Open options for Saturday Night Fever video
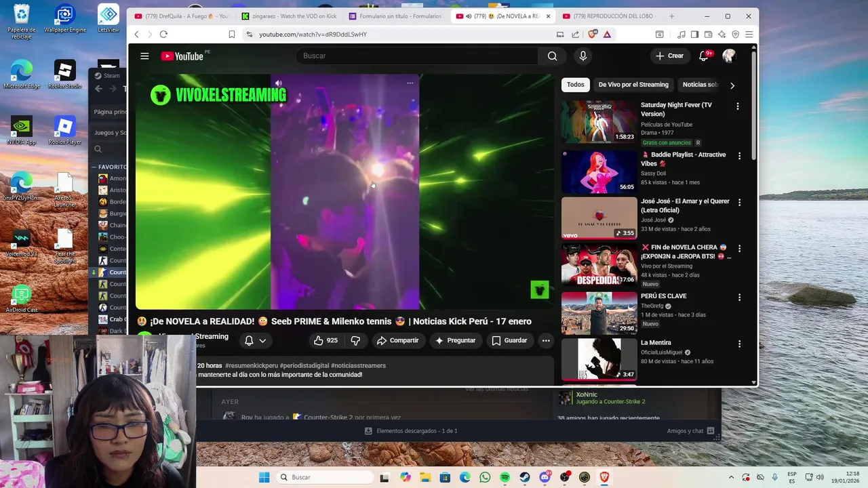 pyautogui.click(x=738, y=106)
